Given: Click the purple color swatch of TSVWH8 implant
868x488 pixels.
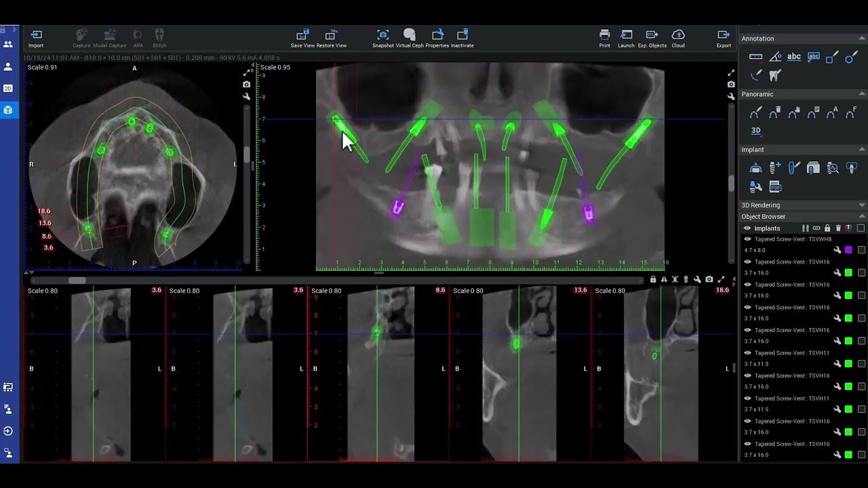Looking at the screenshot, I should point(848,250).
